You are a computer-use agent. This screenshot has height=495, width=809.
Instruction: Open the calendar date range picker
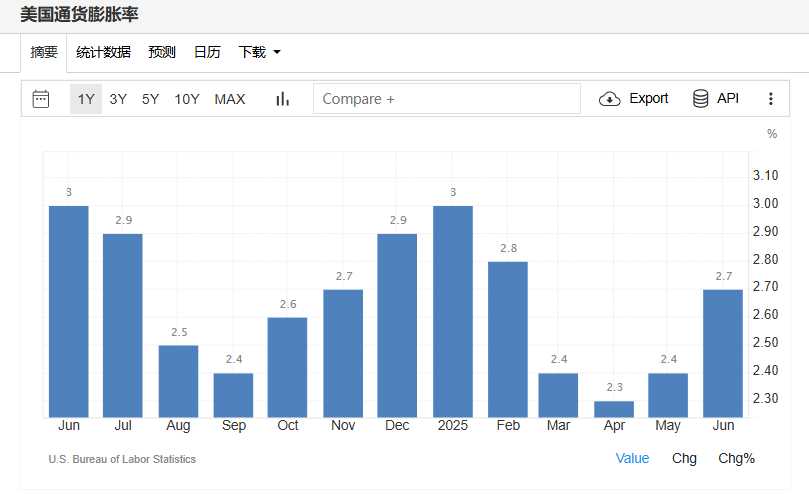tap(41, 99)
